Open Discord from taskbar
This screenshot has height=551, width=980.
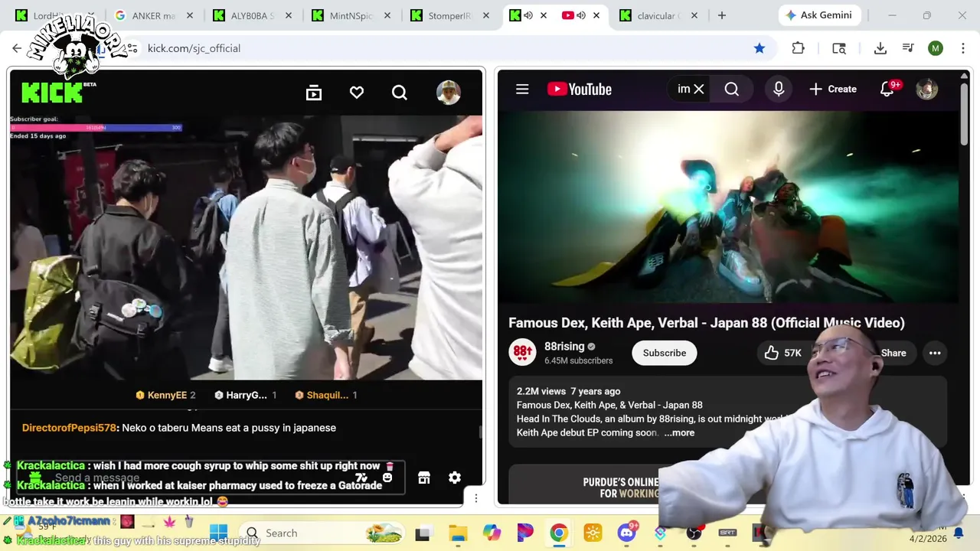coord(627,533)
